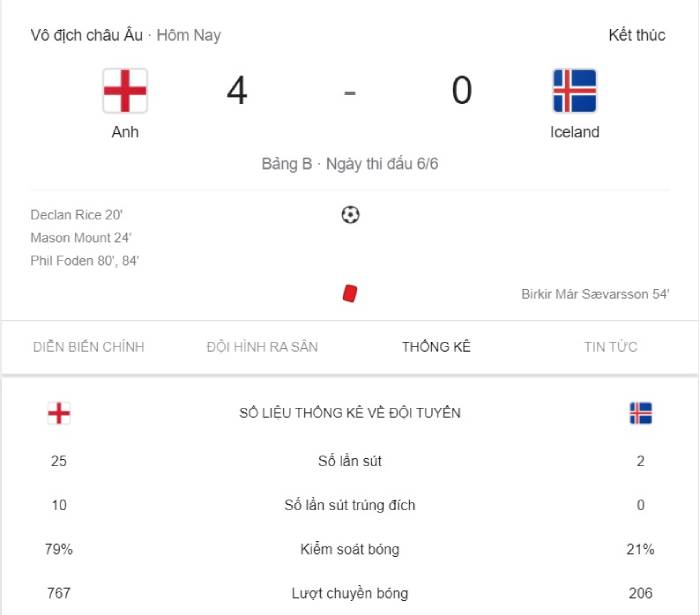The height and width of the screenshot is (615, 700).
Task: Click the large England flag icon
Action: [x=125, y=91]
